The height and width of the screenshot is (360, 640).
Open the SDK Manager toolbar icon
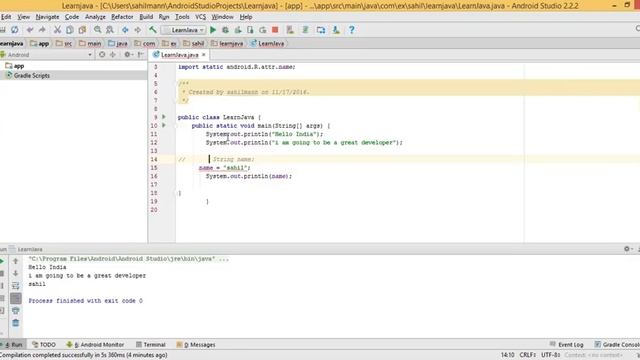[336, 30]
